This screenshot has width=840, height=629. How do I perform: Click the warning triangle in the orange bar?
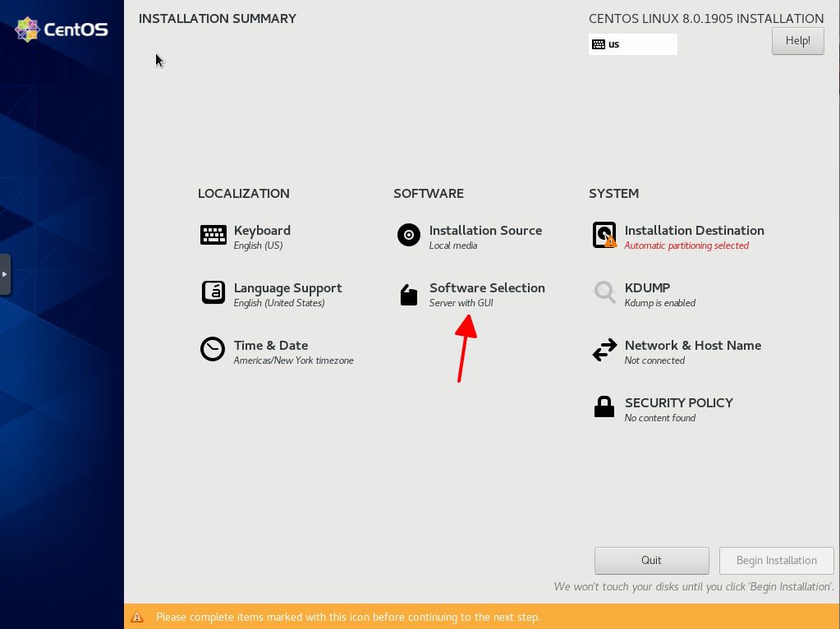click(137, 617)
